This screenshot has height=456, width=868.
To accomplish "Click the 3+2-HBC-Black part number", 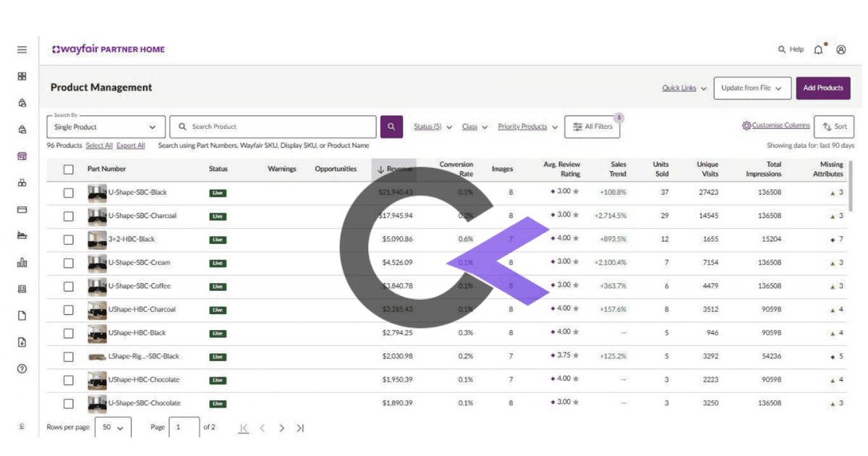I will pos(132,240).
